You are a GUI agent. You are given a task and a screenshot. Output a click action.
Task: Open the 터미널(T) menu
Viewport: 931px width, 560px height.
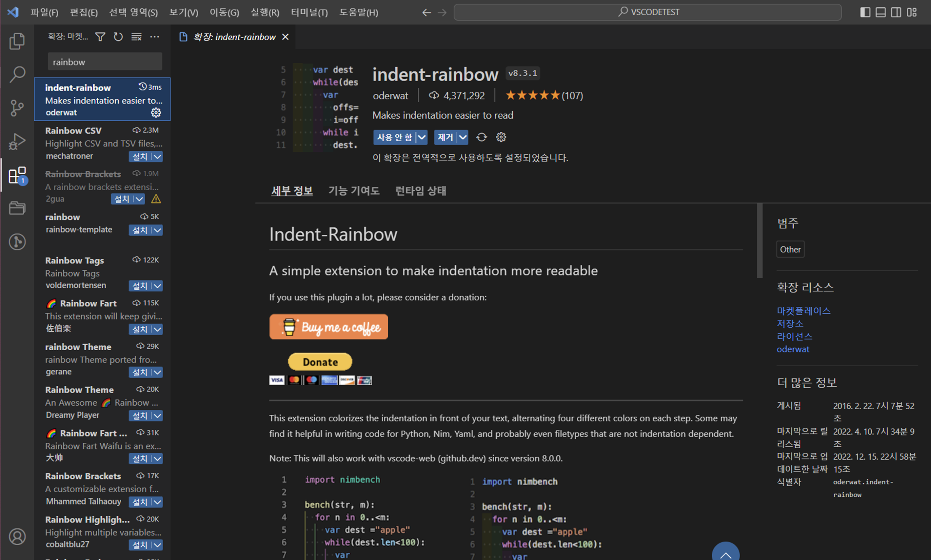pos(309,12)
